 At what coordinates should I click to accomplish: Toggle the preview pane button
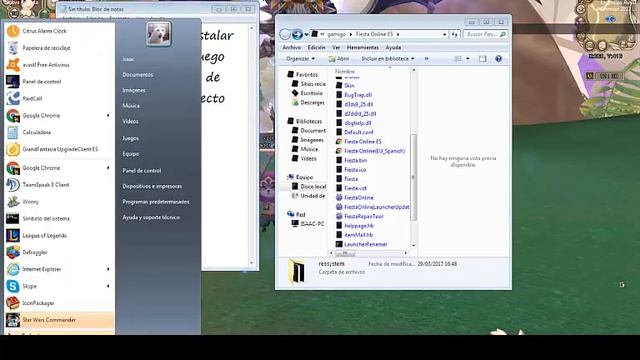[482, 59]
